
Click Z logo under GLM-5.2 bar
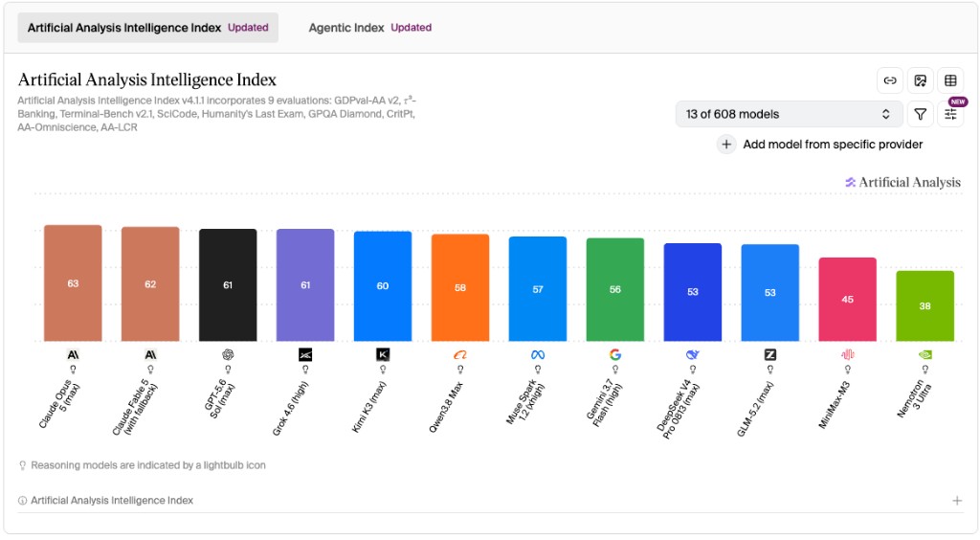(770, 355)
